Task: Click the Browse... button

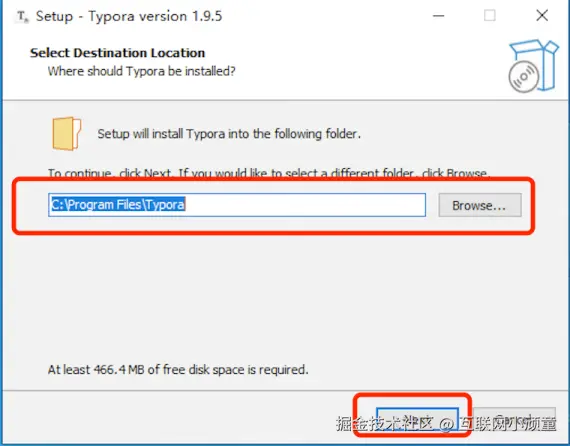Action: click(x=480, y=205)
